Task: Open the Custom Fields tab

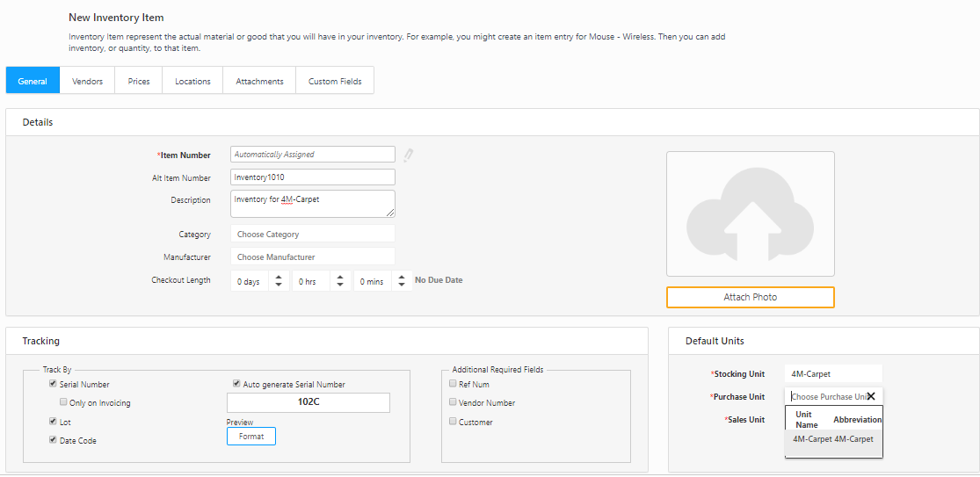Action: click(335, 82)
